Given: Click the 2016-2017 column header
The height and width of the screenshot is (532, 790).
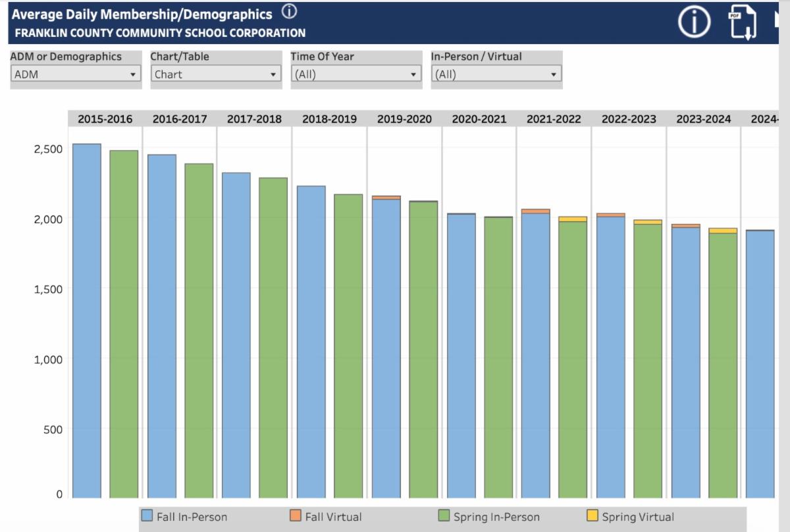Looking at the screenshot, I should click(x=180, y=119).
